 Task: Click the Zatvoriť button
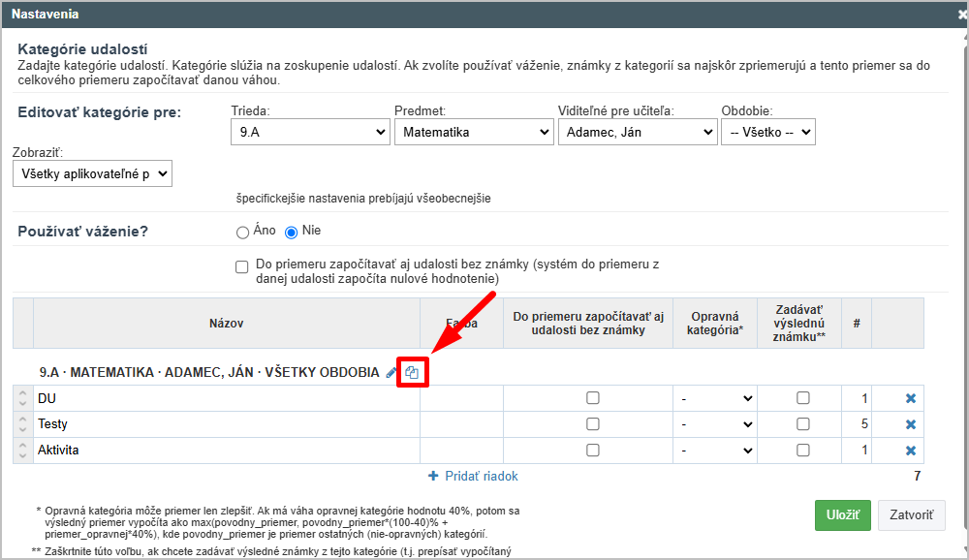pyautogui.click(x=911, y=515)
